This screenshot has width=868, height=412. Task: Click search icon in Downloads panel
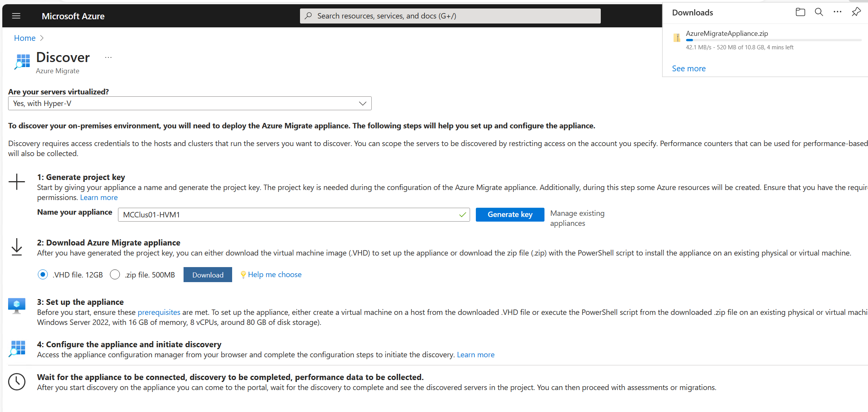point(819,12)
